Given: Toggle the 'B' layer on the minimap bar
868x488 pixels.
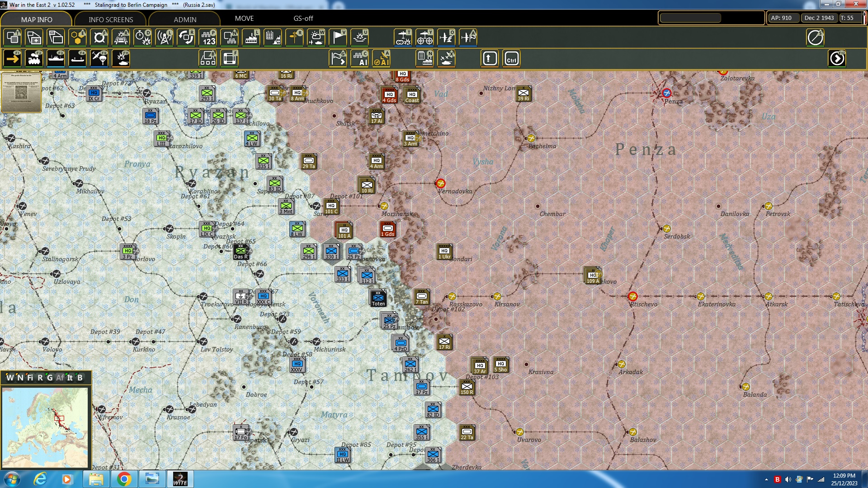Looking at the screenshot, I should [x=81, y=378].
